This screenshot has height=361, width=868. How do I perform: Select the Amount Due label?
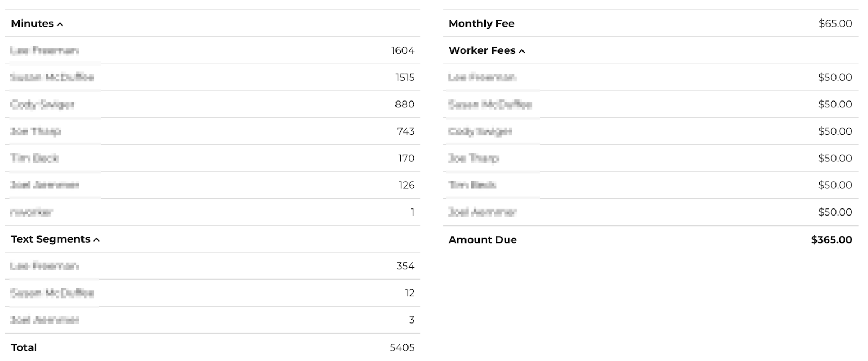(482, 240)
